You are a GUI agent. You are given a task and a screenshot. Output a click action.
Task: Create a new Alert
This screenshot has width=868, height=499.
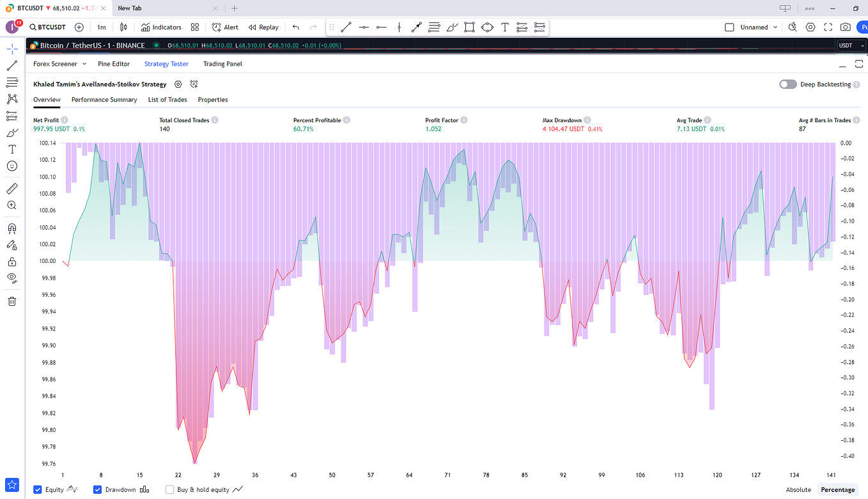click(x=225, y=27)
